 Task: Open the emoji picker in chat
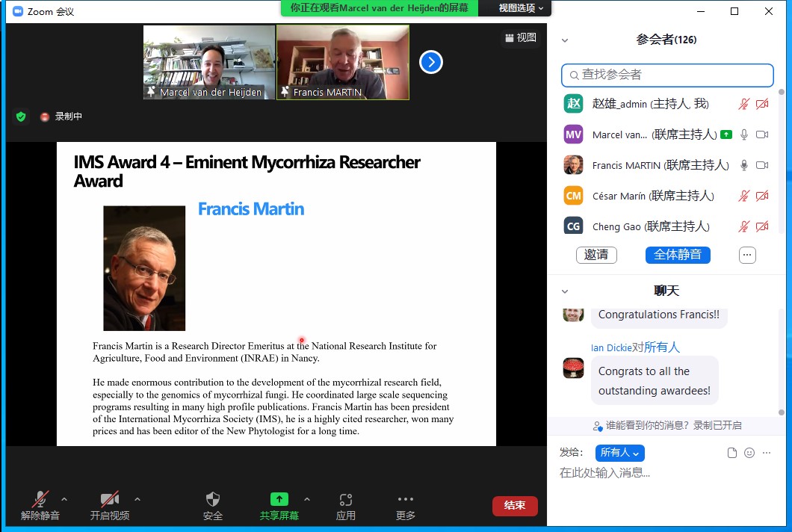pyautogui.click(x=749, y=453)
